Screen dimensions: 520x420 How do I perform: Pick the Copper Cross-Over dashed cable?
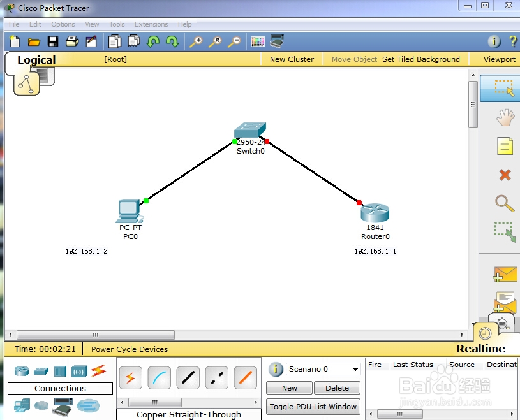[x=216, y=377]
